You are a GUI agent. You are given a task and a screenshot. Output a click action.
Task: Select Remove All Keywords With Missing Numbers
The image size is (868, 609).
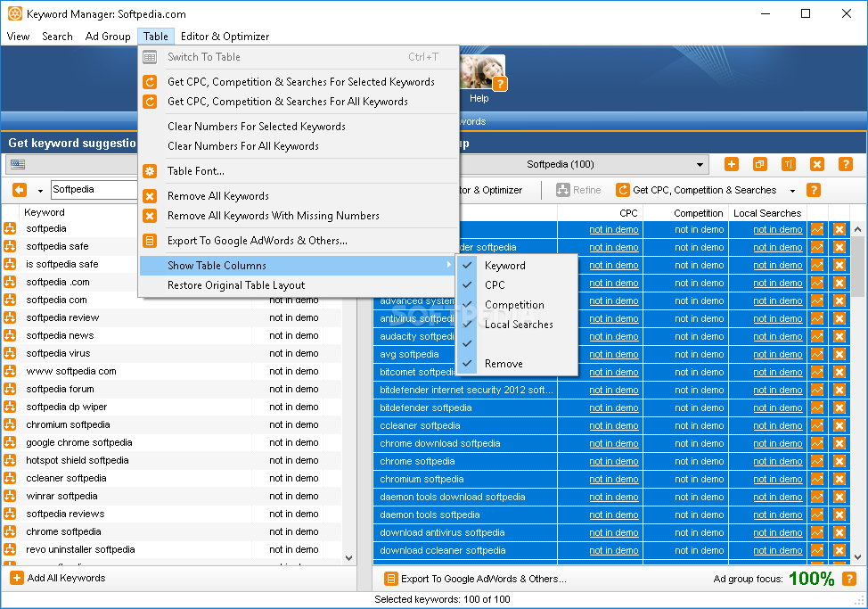[x=274, y=216]
